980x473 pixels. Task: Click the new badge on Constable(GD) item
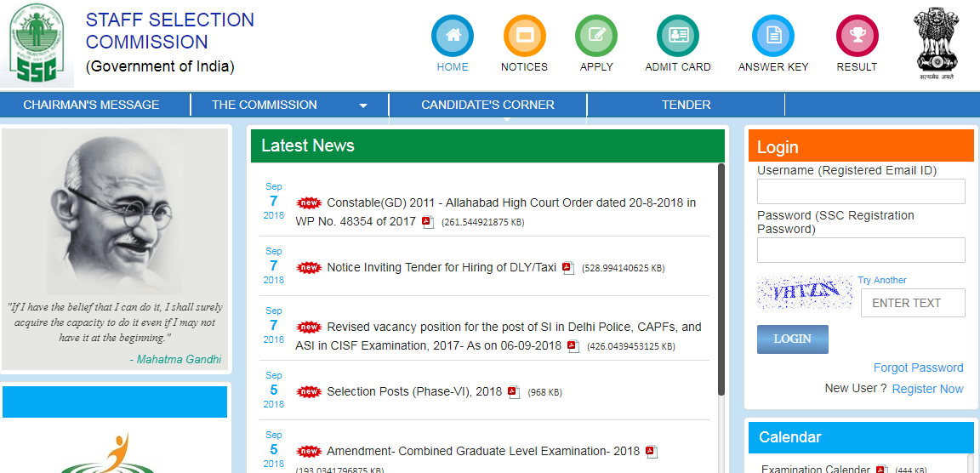tap(309, 202)
